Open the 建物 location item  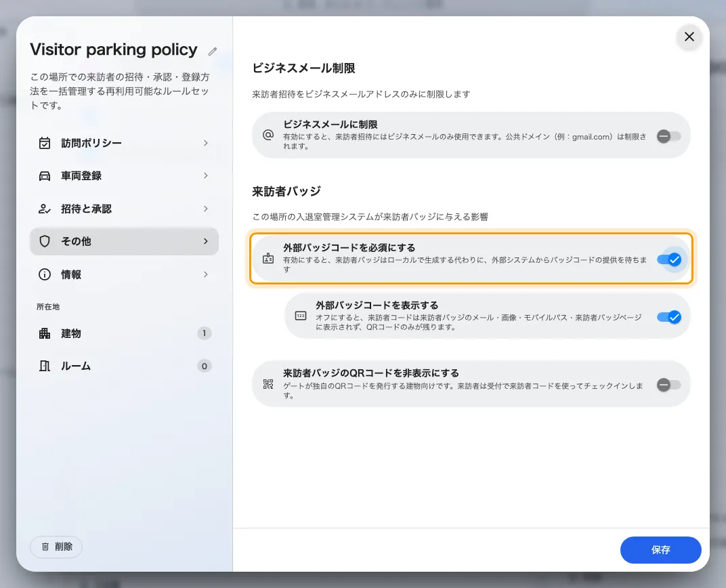(124, 333)
